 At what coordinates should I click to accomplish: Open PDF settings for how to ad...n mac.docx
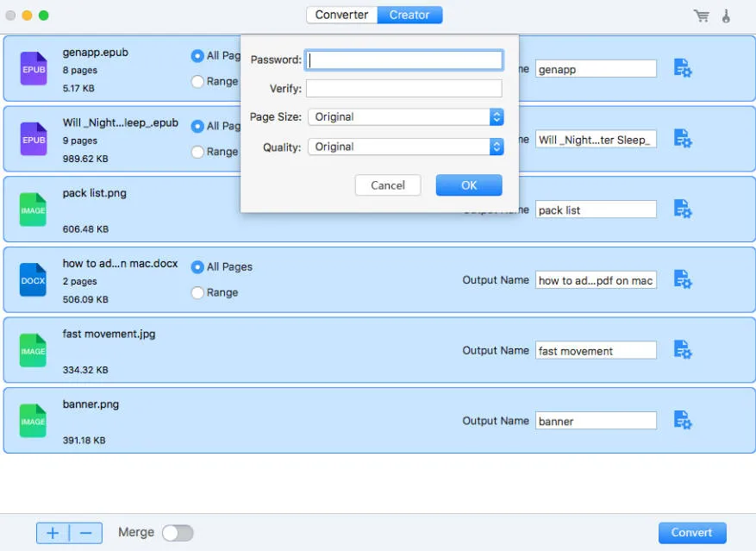tap(682, 279)
